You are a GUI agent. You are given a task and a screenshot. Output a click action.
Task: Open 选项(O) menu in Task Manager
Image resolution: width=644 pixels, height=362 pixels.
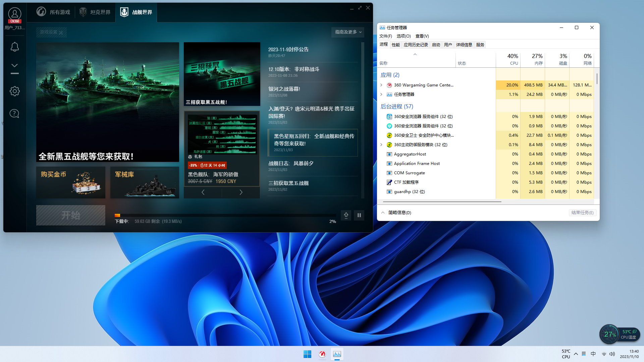tap(404, 36)
